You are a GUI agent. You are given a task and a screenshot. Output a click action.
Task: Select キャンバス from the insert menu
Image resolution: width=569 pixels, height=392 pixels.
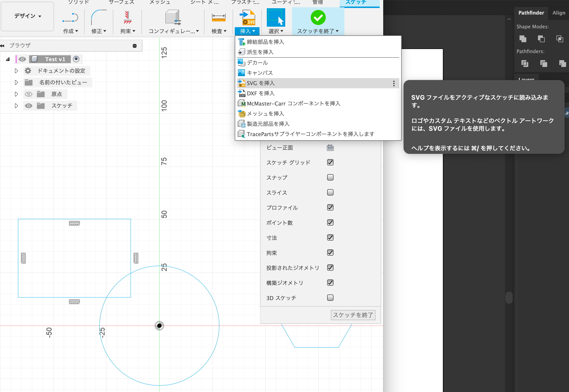[x=260, y=73]
